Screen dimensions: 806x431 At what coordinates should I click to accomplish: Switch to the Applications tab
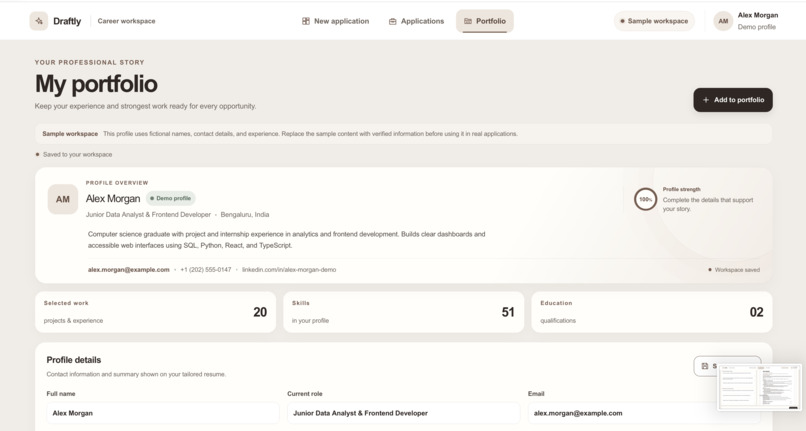pyautogui.click(x=416, y=21)
